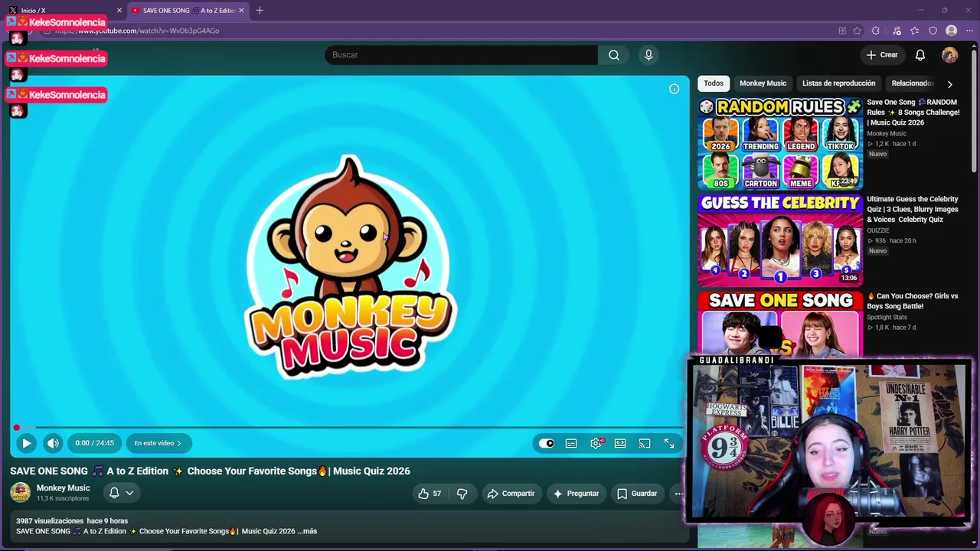The image size is (980, 551).
Task: Toggle the autoplay switch in the player
Action: tap(546, 443)
